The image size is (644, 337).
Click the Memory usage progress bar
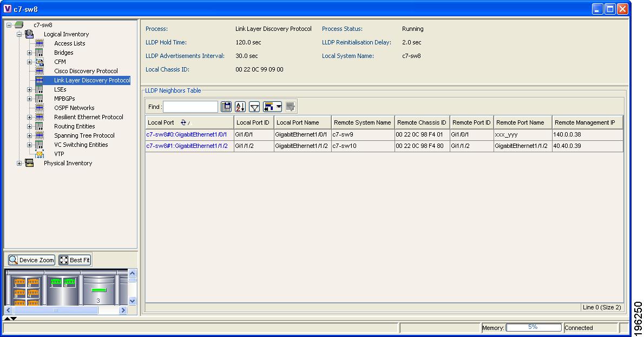[x=534, y=328]
